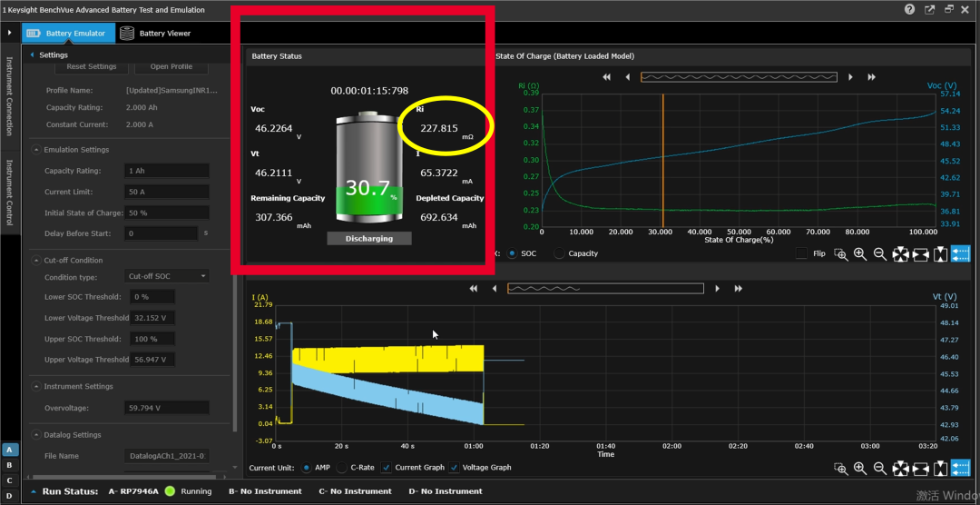980x505 pixels.
Task: Edit the Upper SOC Threshold field
Action: pyautogui.click(x=152, y=339)
